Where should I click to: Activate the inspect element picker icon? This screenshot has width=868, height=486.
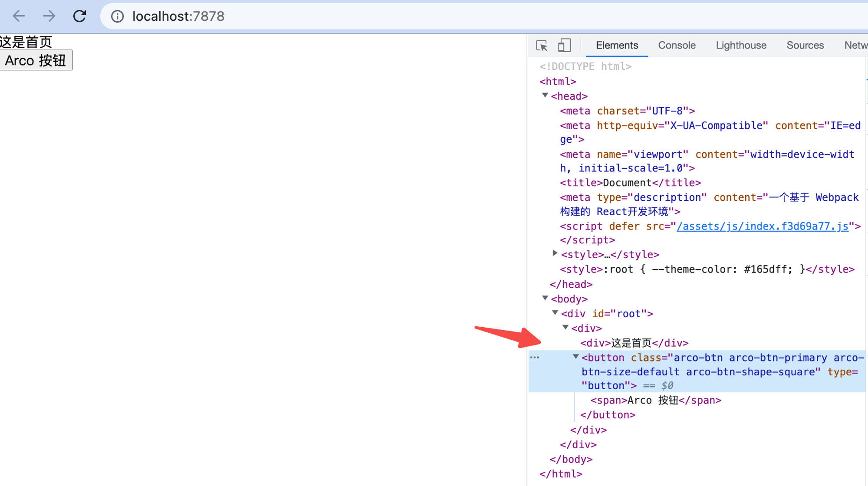click(x=542, y=45)
